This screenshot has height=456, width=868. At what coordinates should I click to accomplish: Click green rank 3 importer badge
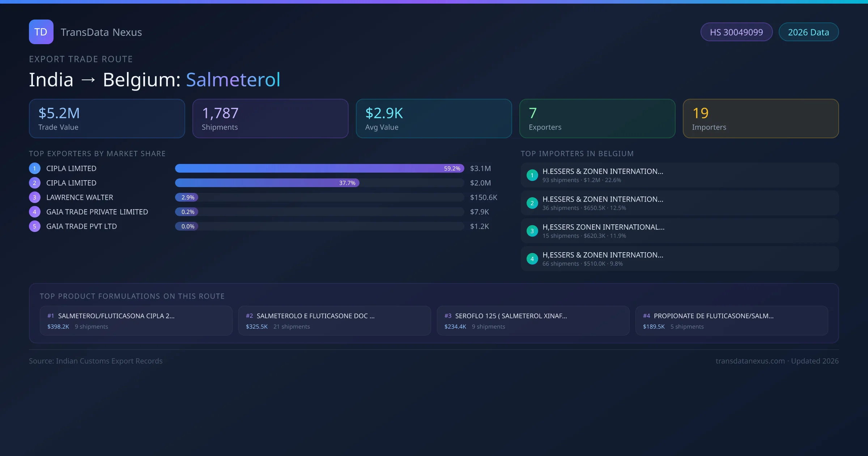[x=532, y=231]
